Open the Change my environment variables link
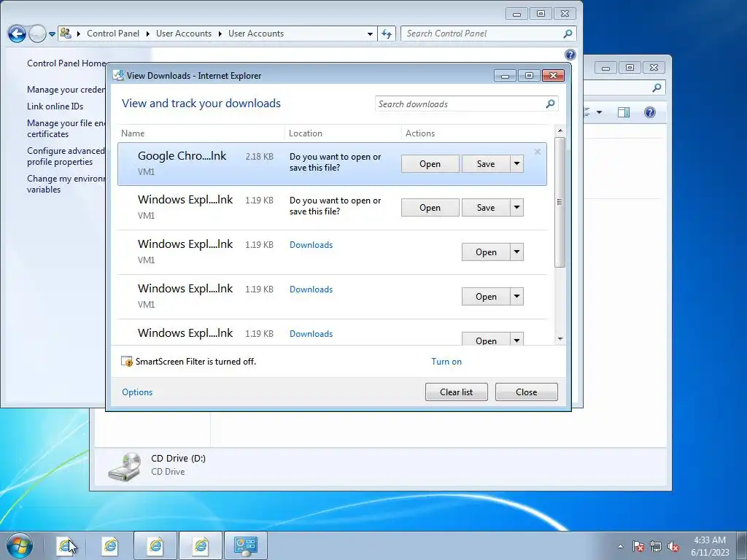Image resolution: width=747 pixels, height=560 pixels. (66, 184)
